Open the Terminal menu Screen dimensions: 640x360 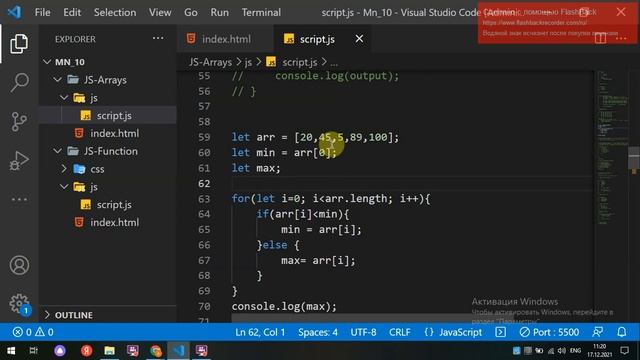261,12
